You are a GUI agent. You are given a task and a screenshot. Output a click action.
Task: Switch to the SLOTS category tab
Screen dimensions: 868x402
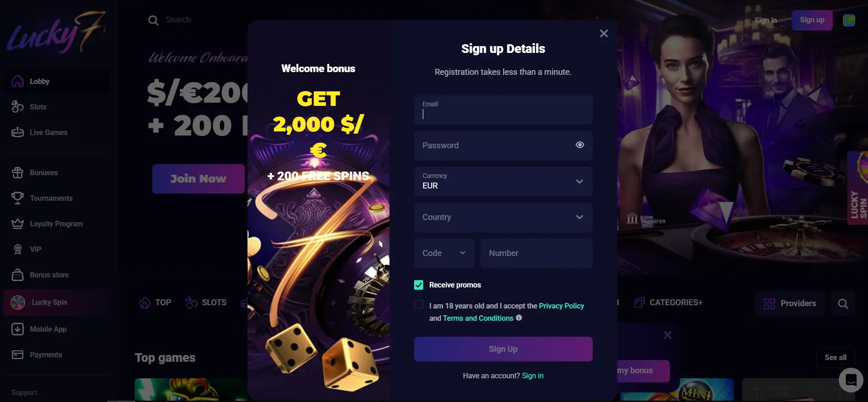(x=206, y=303)
